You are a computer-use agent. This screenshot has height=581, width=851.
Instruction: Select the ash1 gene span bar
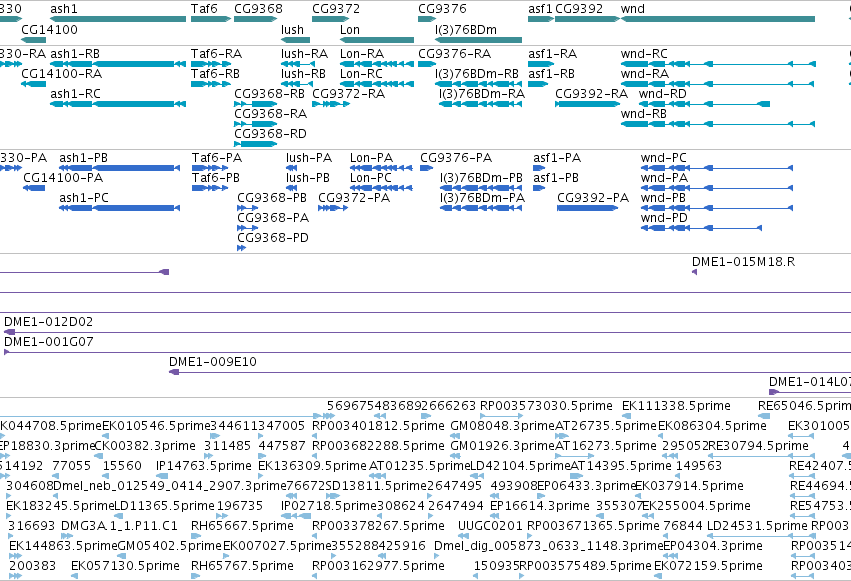pyautogui.click(x=118, y=19)
